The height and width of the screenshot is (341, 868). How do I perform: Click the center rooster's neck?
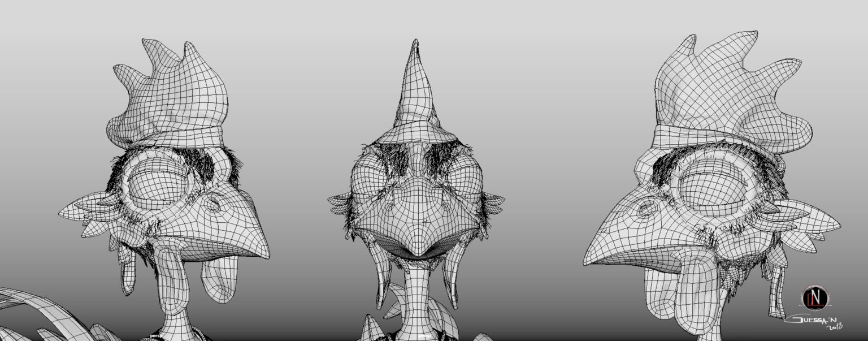(x=417, y=294)
